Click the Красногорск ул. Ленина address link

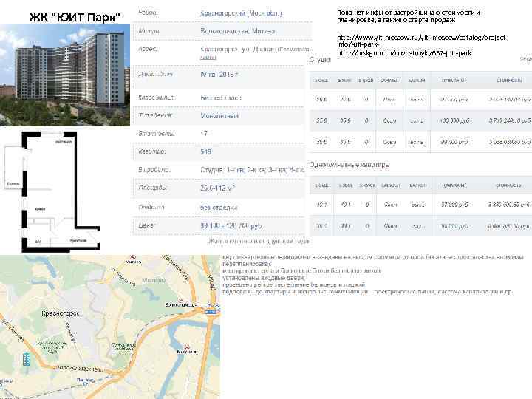(256, 52)
